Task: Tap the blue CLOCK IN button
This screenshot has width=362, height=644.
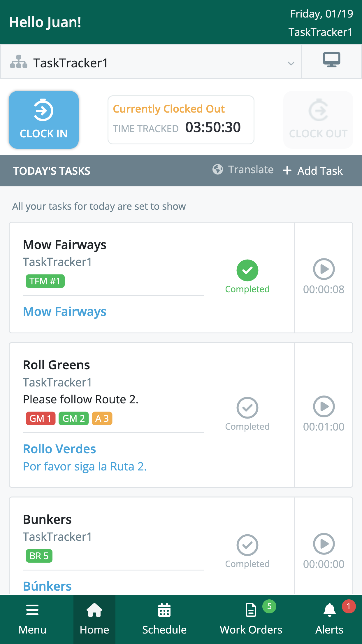Action: [44, 120]
